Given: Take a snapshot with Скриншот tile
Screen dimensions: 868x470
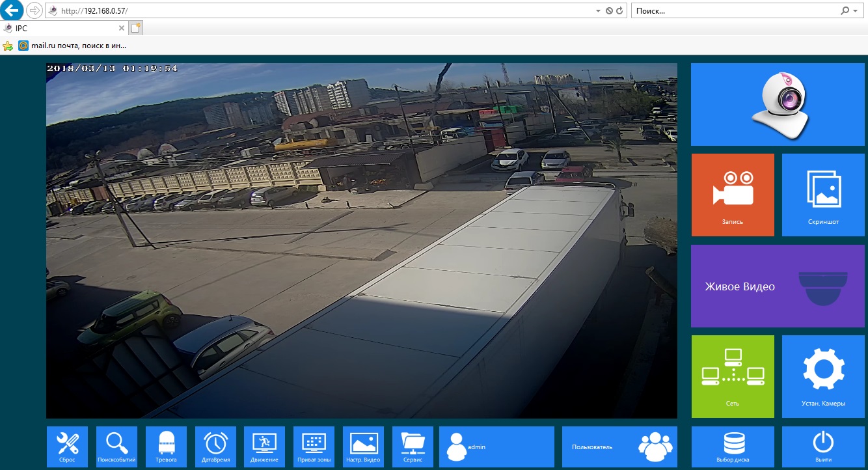Looking at the screenshot, I should [x=823, y=195].
